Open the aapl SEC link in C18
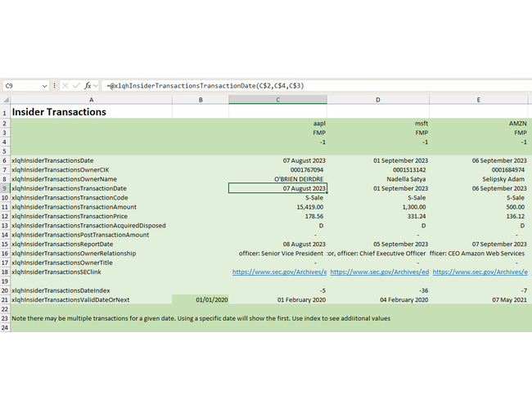532x409 pixels. click(x=279, y=272)
